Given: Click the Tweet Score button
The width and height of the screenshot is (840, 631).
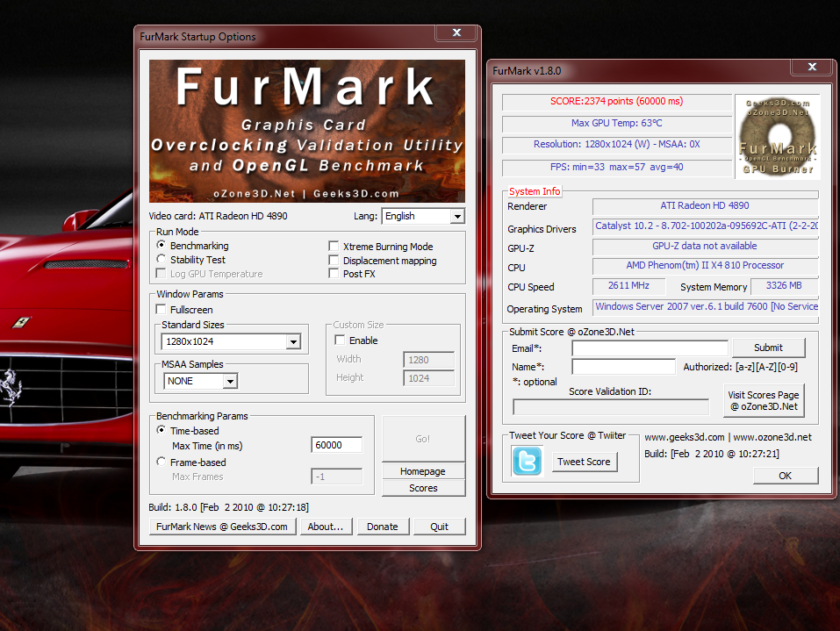Looking at the screenshot, I should [x=584, y=462].
